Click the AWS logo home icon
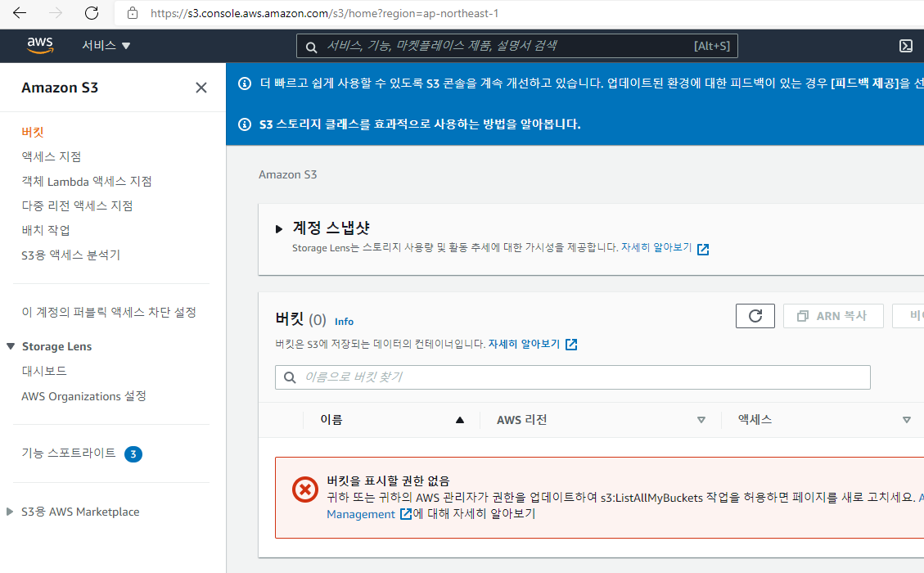This screenshot has width=924, height=573. tap(39, 46)
